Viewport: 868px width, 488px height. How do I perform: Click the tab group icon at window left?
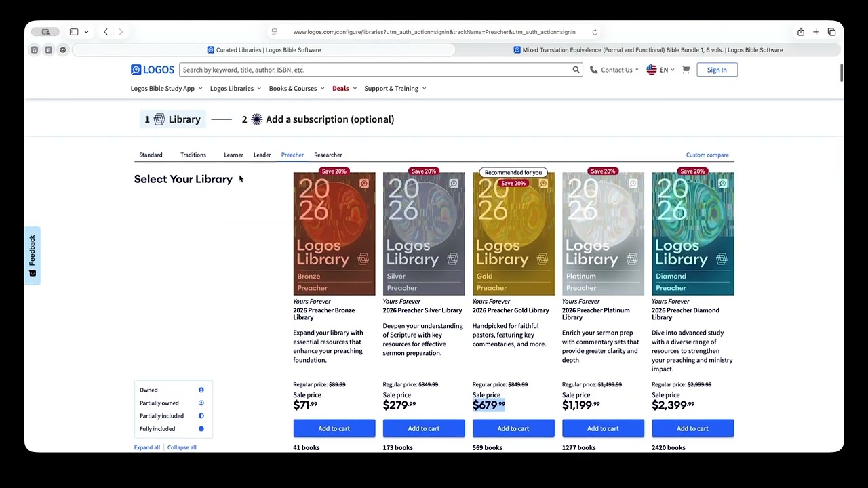coord(45,32)
